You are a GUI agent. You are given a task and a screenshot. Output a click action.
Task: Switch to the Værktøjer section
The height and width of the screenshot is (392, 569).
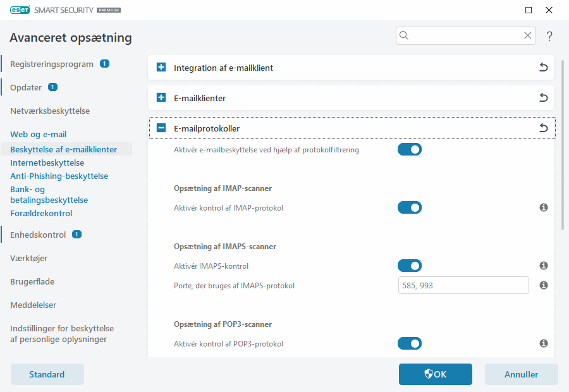28,258
